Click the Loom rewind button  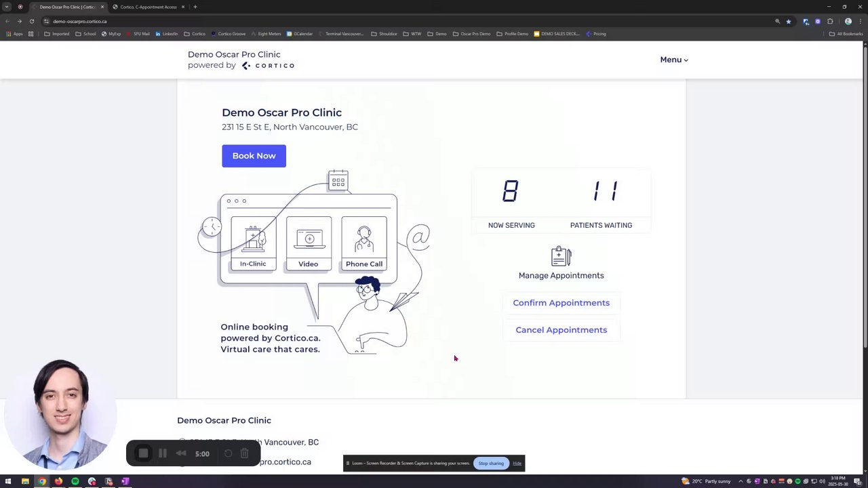pos(181,453)
